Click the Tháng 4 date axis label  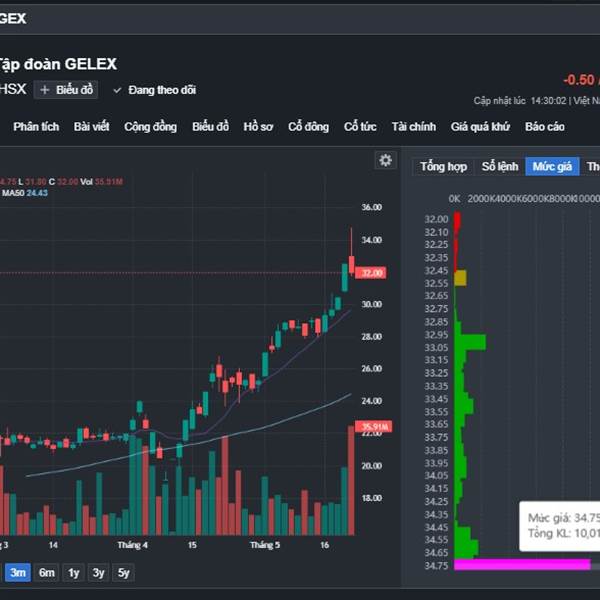[x=132, y=545]
